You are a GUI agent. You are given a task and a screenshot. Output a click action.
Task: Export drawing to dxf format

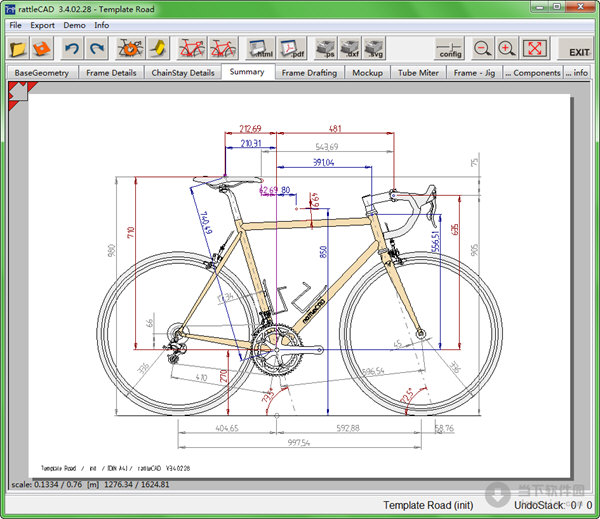click(350, 49)
